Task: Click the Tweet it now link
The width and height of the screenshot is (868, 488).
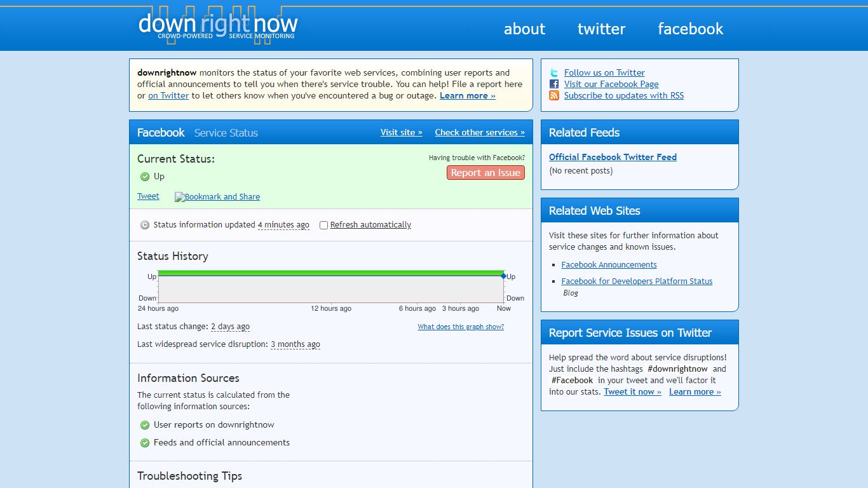Action: tap(632, 392)
